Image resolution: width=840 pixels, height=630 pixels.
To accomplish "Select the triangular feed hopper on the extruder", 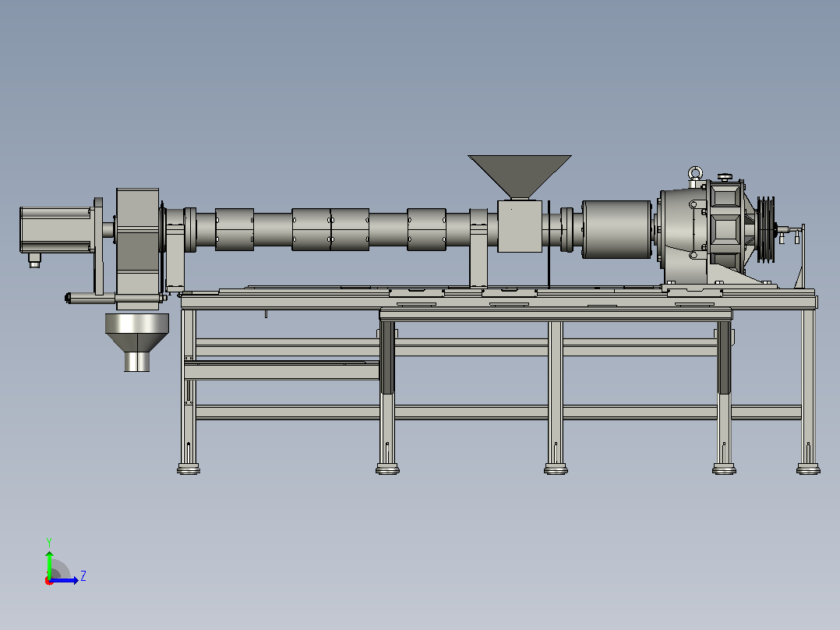I will 520,177.
